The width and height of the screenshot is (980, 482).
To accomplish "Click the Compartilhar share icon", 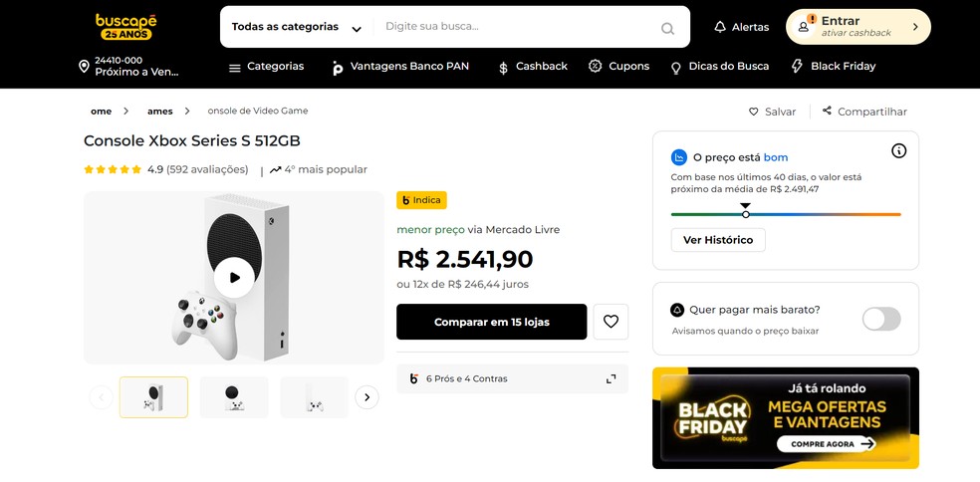I will point(827,111).
